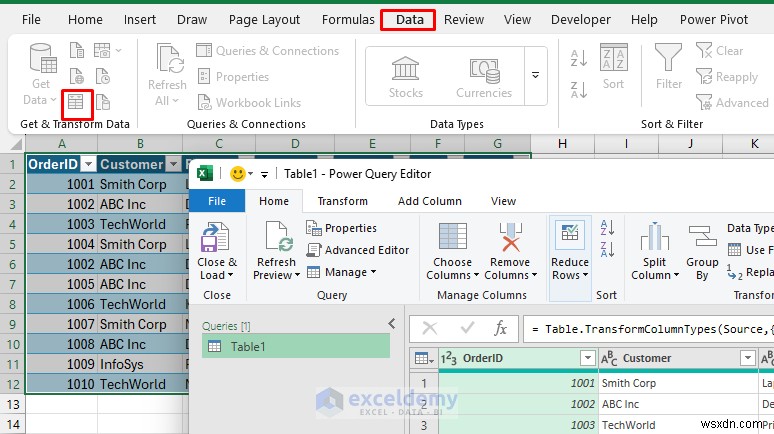Open Customer column dropdown in Power Query
The image size is (774, 434).
[748, 358]
